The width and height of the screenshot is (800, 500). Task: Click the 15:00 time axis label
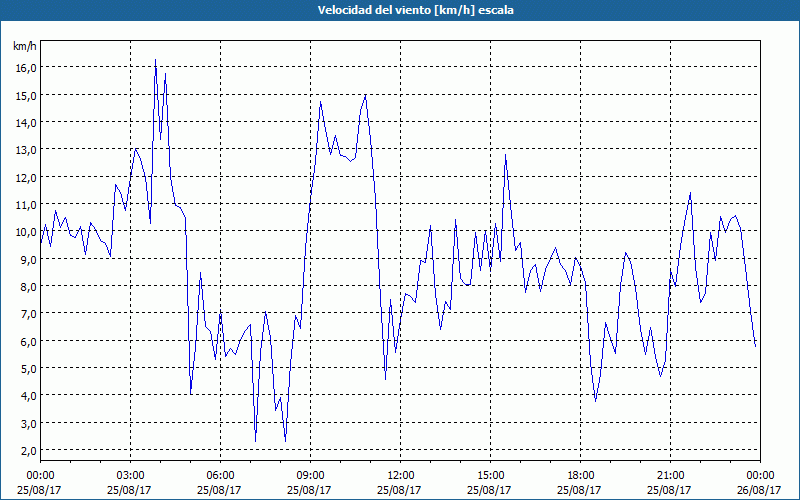pyautogui.click(x=490, y=476)
